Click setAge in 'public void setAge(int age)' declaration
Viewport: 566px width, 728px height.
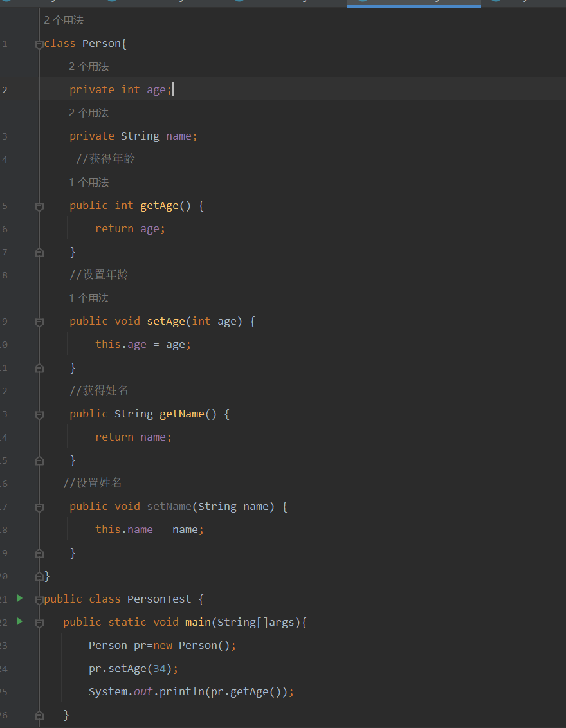pyautogui.click(x=166, y=322)
